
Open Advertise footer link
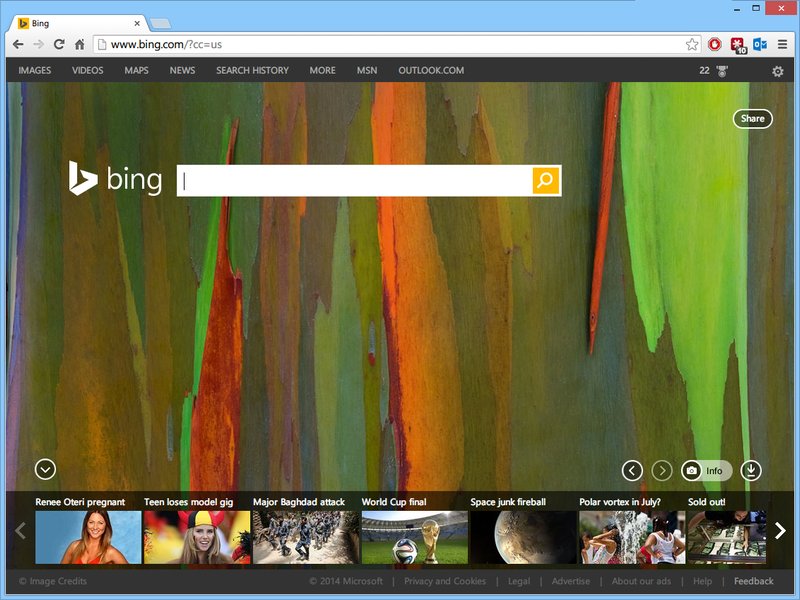coord(571,581)
